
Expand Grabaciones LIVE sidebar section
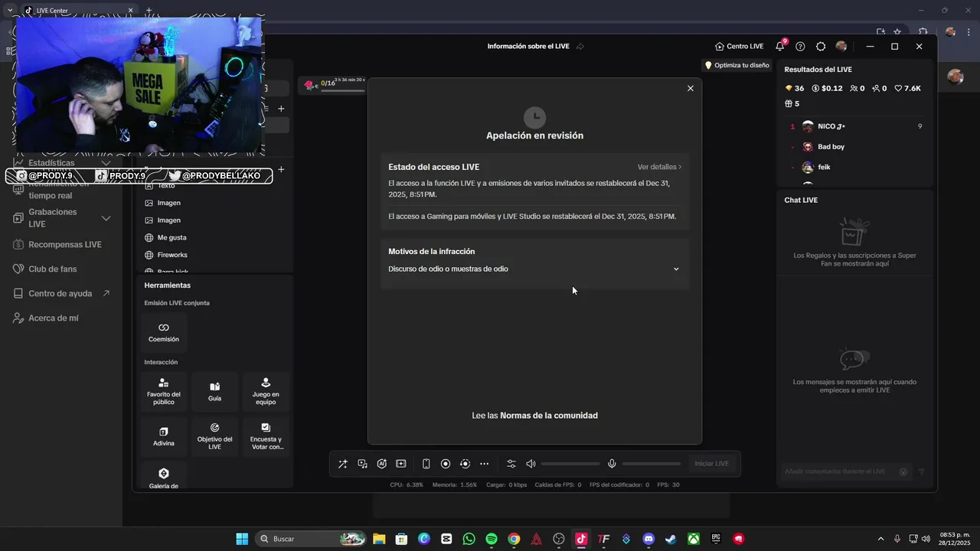[106, 218]
